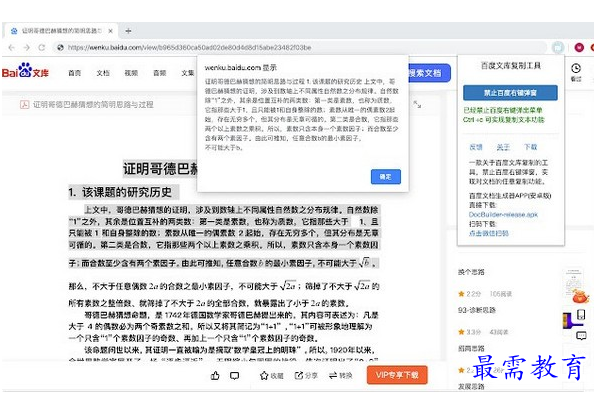Viewport: 594px width, 399px height.
Task: Click the red round extension icon in toolbar
Action: pyautogui.click(x=579, y=47)
